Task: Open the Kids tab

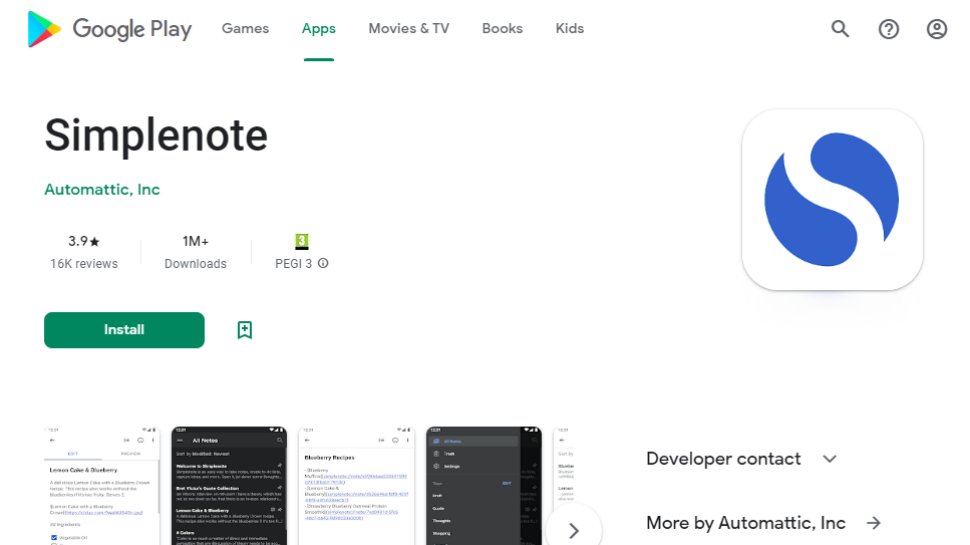Action: pos(570,28)
